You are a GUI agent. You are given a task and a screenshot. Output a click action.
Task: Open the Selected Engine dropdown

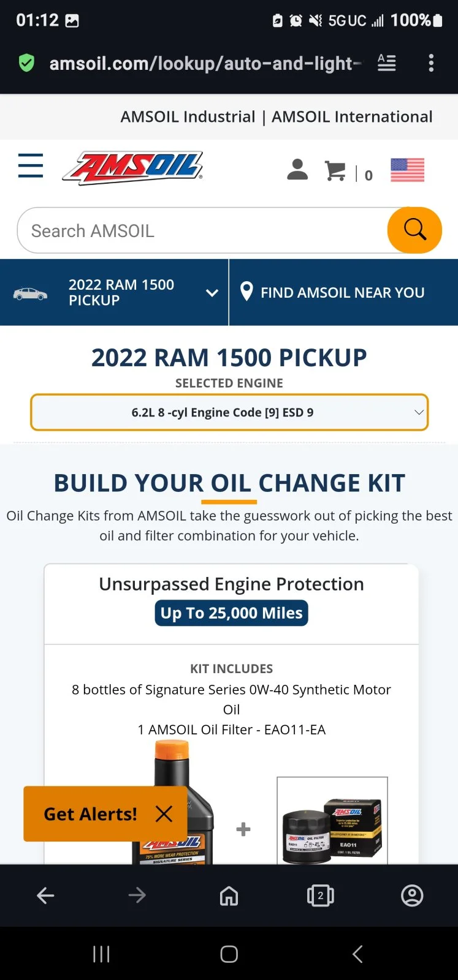229,412
